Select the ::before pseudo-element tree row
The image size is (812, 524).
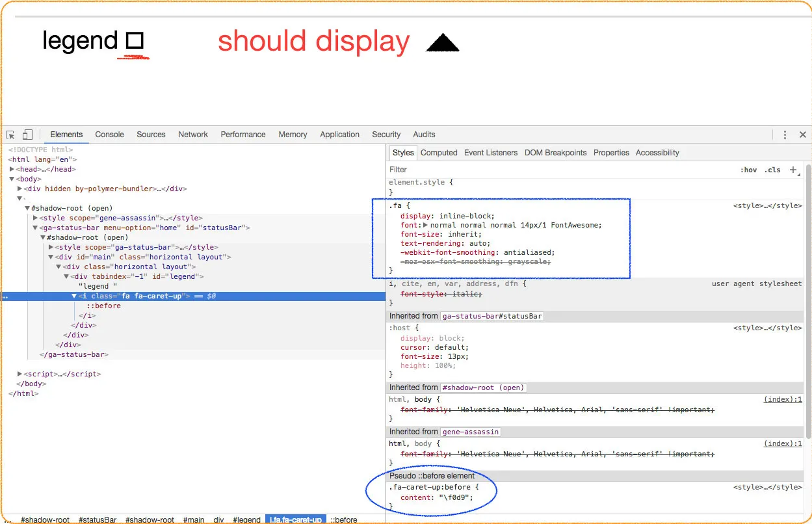(103, 306)
